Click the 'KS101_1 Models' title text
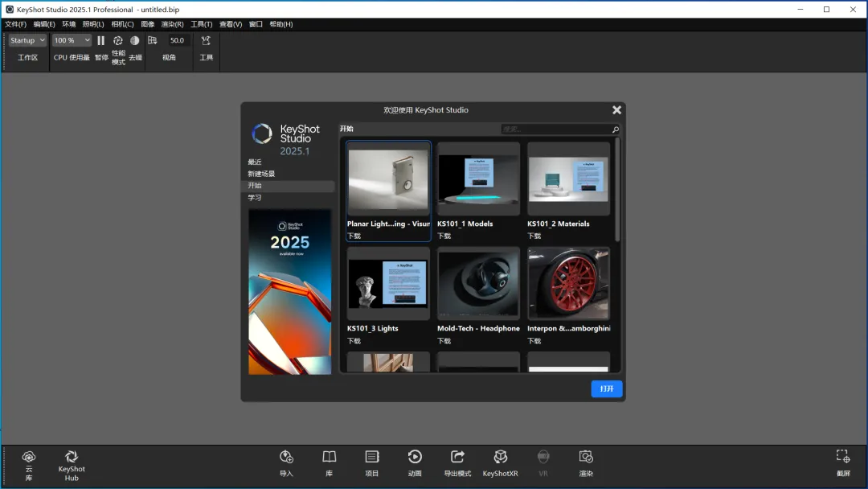Screen dimensions: 868x489 pyautogui.click(x=465, y=224)
